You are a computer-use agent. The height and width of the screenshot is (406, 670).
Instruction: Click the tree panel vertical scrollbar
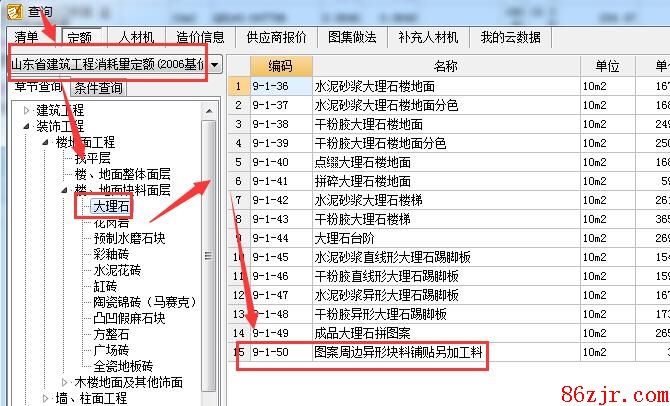tap(209, 250)
